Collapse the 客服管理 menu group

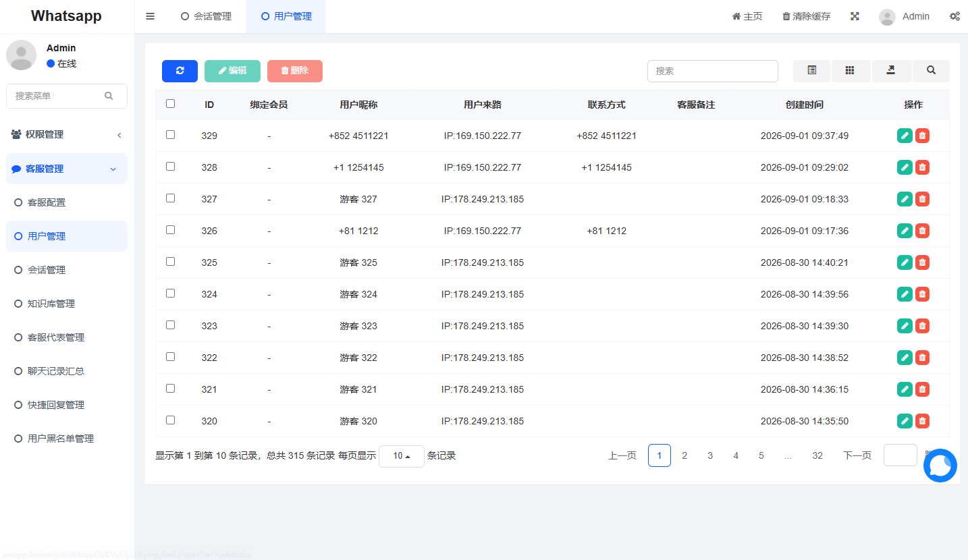click(67, 169)
